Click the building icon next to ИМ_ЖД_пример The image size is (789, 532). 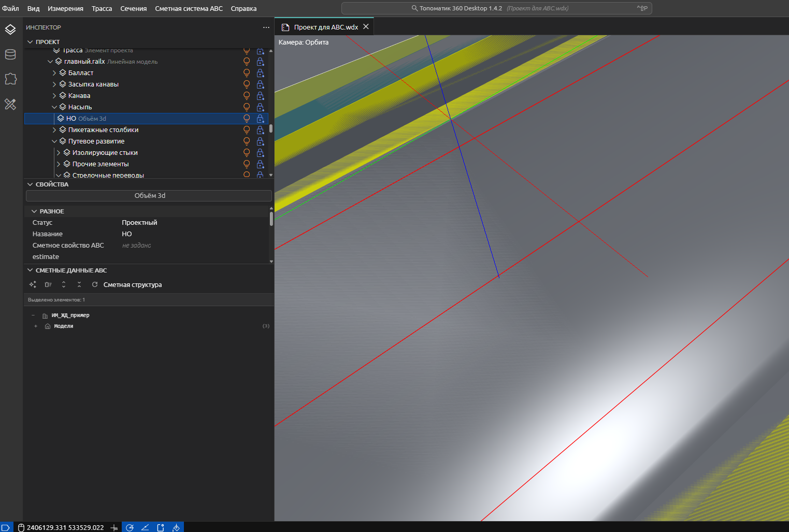pos(45,315)
